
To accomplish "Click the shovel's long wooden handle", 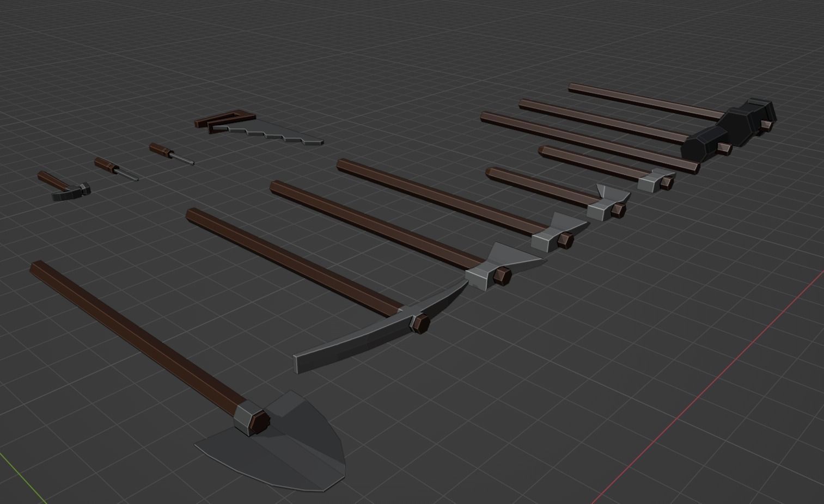I will (139, 339).
